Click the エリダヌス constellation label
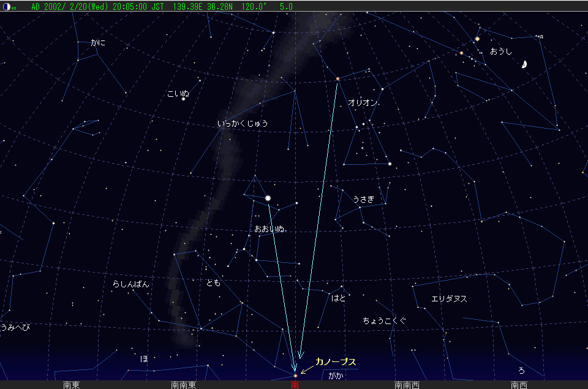This screenshot has width=588, height=389. click(449, 299)
